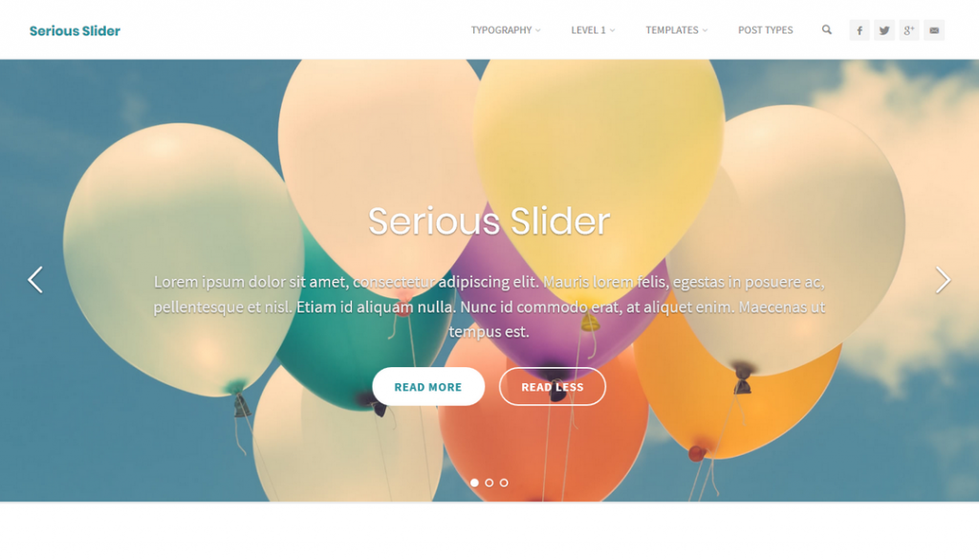Click the Serious Slider slide heading
The image size is (979, 560).
coord(489,221)
